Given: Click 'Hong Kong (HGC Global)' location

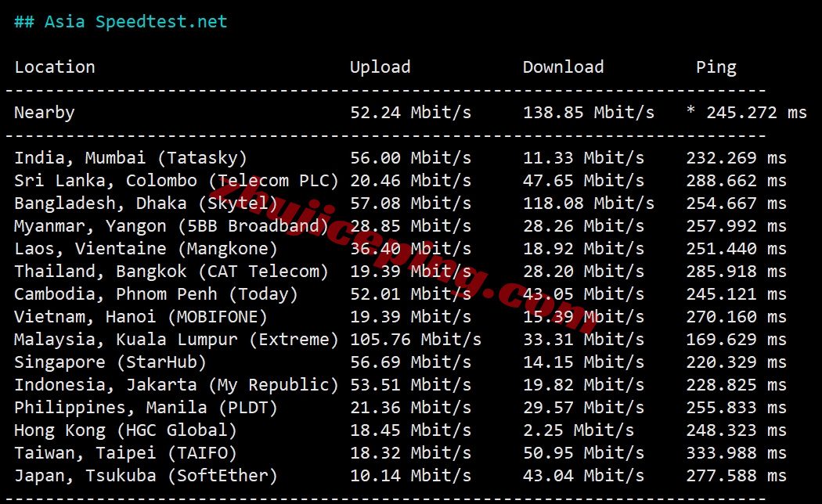Looking at the screenshot, I should click(126, 430).
